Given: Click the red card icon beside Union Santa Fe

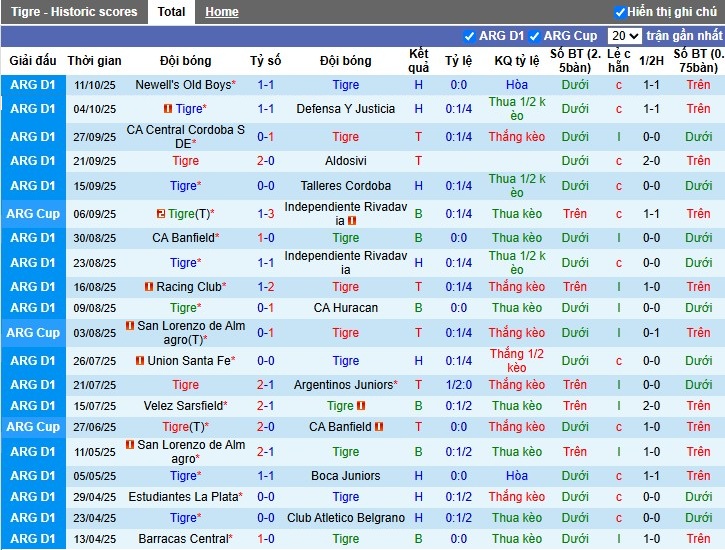Looking at the screenshot, I should 141,361.
